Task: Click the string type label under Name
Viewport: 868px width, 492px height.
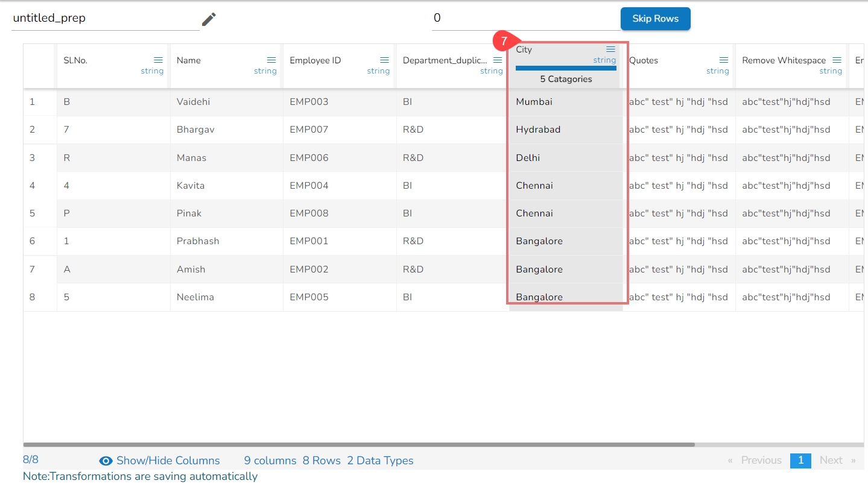Action: (x=265, y=71)
